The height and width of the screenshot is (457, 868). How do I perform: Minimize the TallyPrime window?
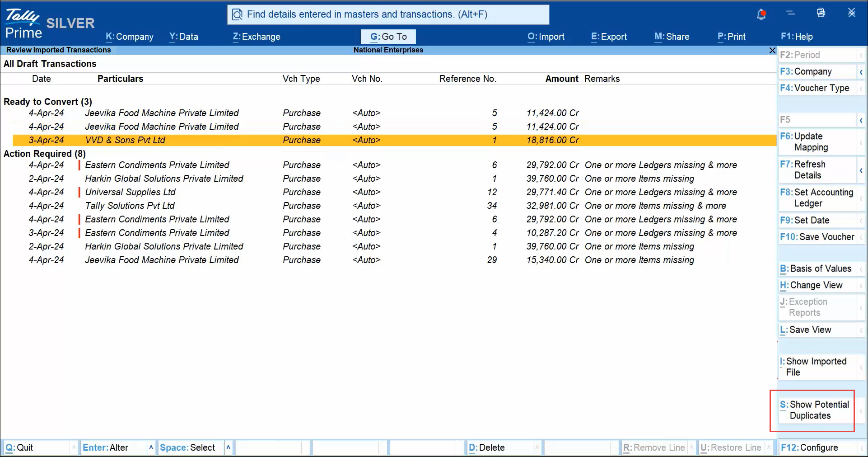790,13
